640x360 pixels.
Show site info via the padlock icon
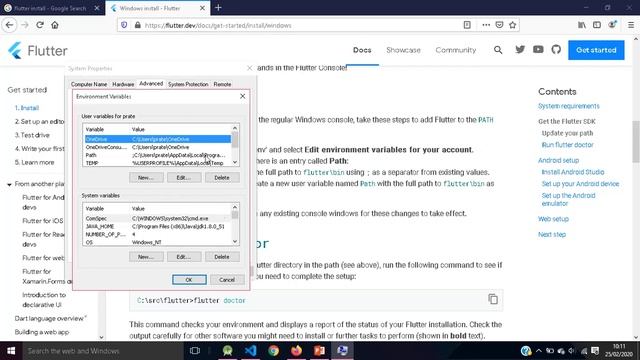pyautogui.click(x=138, y=25)
